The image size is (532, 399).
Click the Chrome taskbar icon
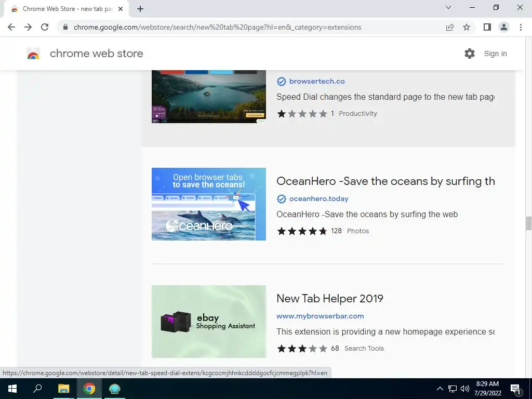(x=89, y=389)
